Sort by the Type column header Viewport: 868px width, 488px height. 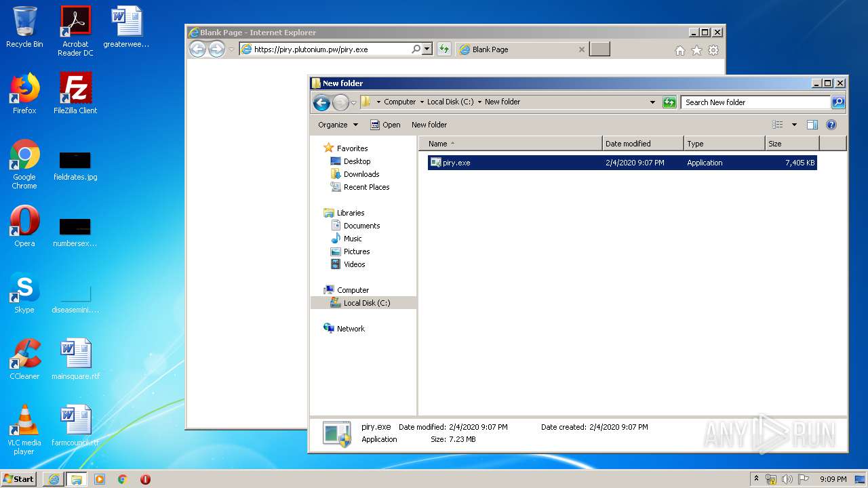pyautogui.click(x=724, y=144)
